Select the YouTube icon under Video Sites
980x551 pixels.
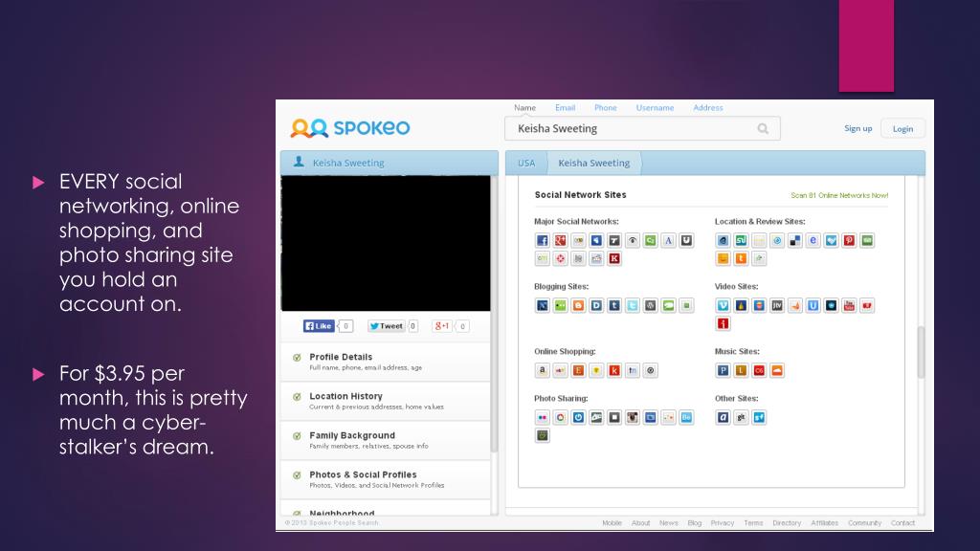pyautogui.click(x=849, y=305)
